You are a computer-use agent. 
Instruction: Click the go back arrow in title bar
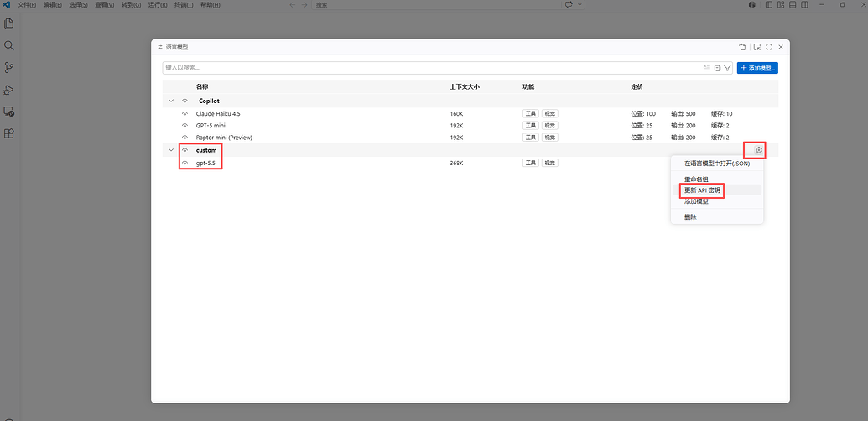[x=293, y=4]
